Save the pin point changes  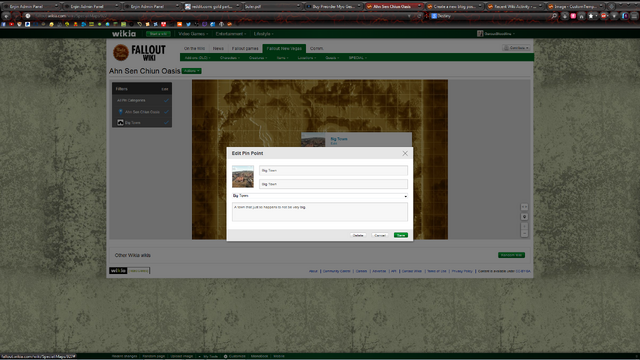point(401,235)
